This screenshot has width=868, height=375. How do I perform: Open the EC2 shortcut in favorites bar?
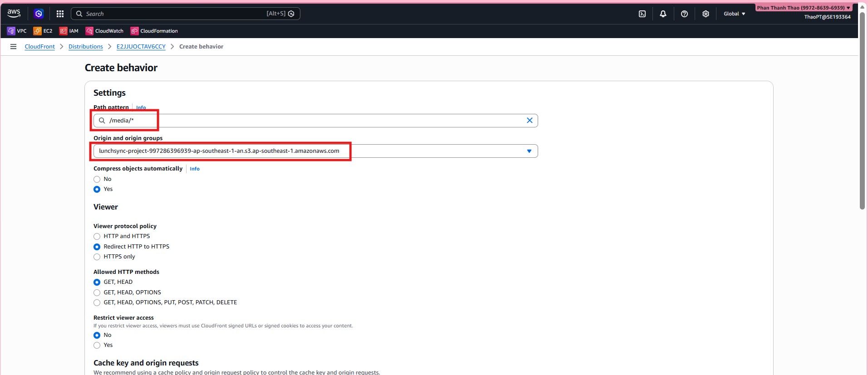43,31
